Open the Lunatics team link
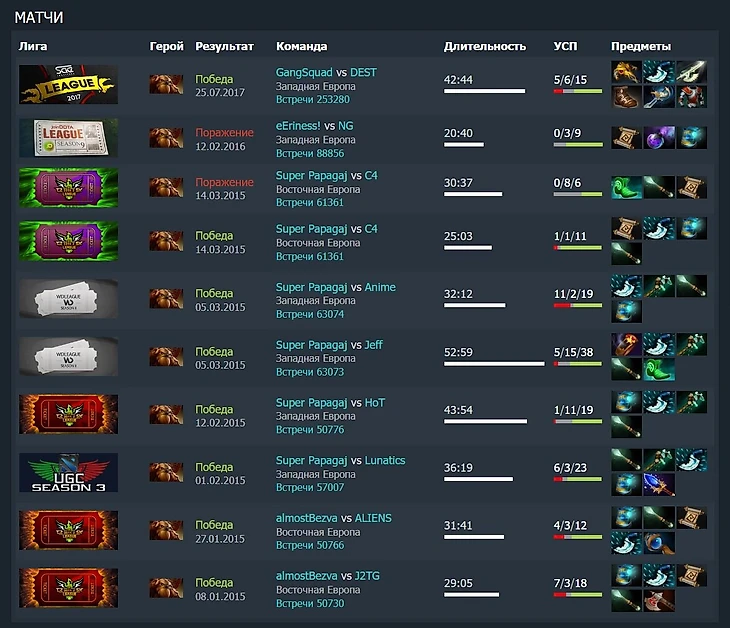The height and width of the screenshot is (628, 730). tap(385, 460)
